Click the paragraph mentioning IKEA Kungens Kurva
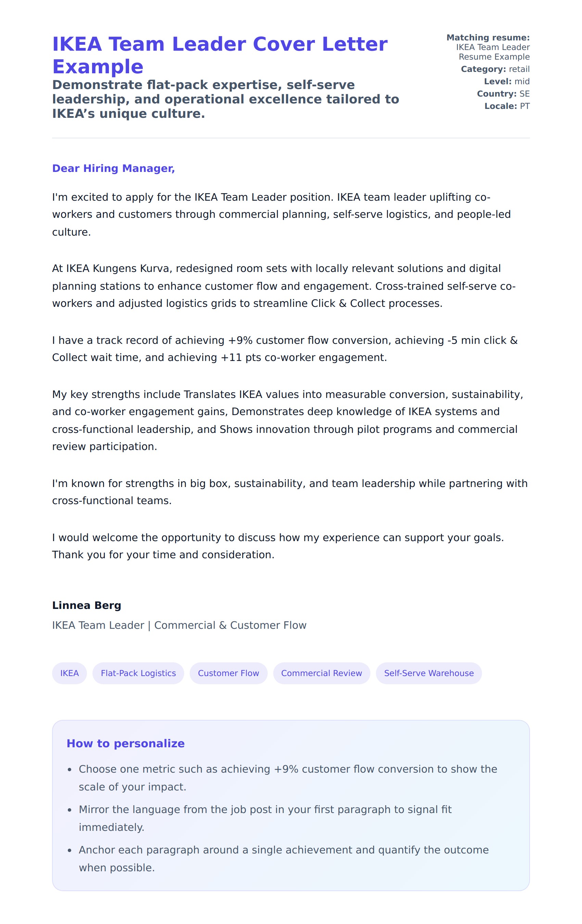Screen dimensions: 582x924 [284, 286]
